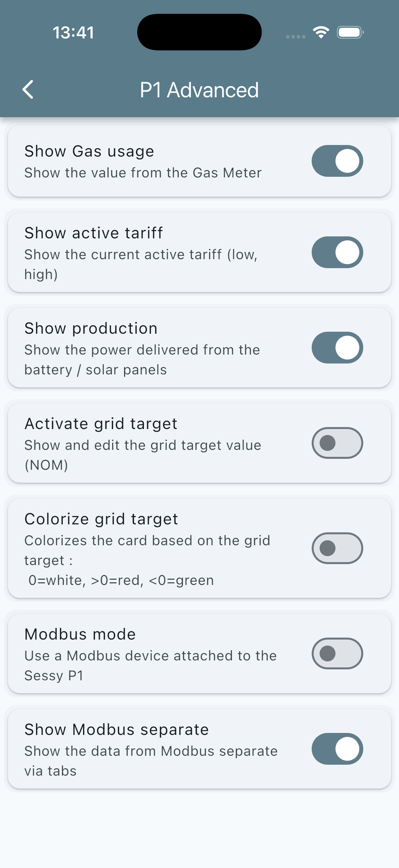Enable the Activate grid target switch
This screenshot has width=399, height=868.
point(337,443)
